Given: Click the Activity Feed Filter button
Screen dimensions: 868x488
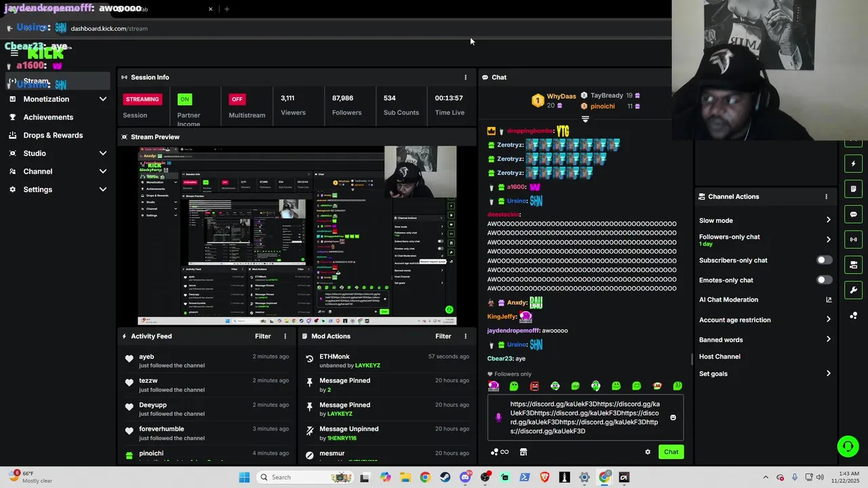Looking at the screenshot, I should [263, 336].
